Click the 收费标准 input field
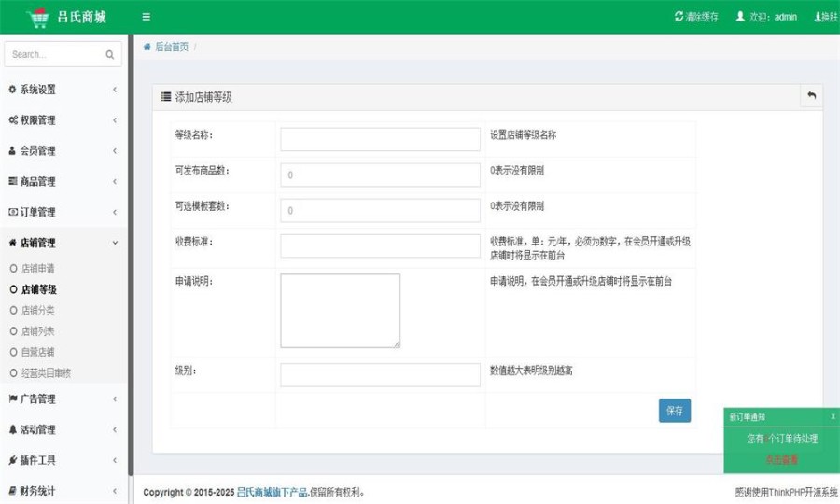 click(380, 246)
